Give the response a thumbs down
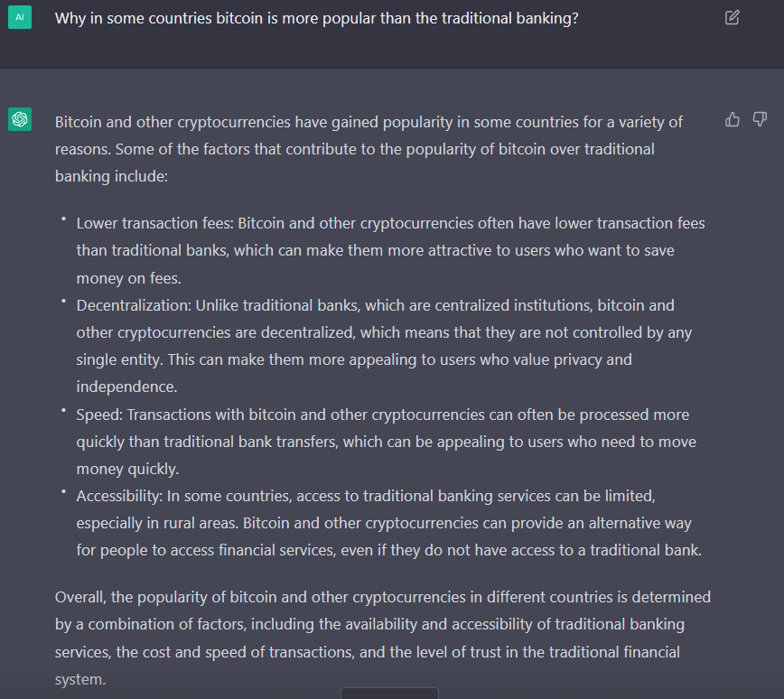Screen dimensions: 784x699 (x=760, y=119)
